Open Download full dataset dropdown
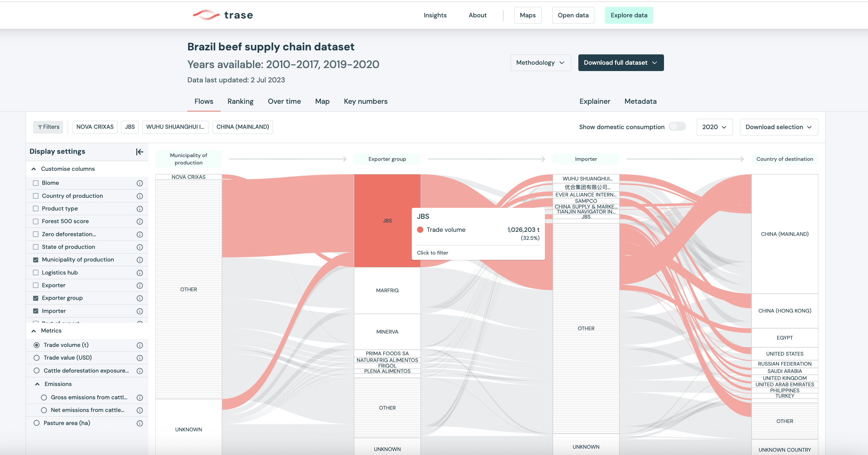Screen dimensions: 868x455 (x=621, y=63)
